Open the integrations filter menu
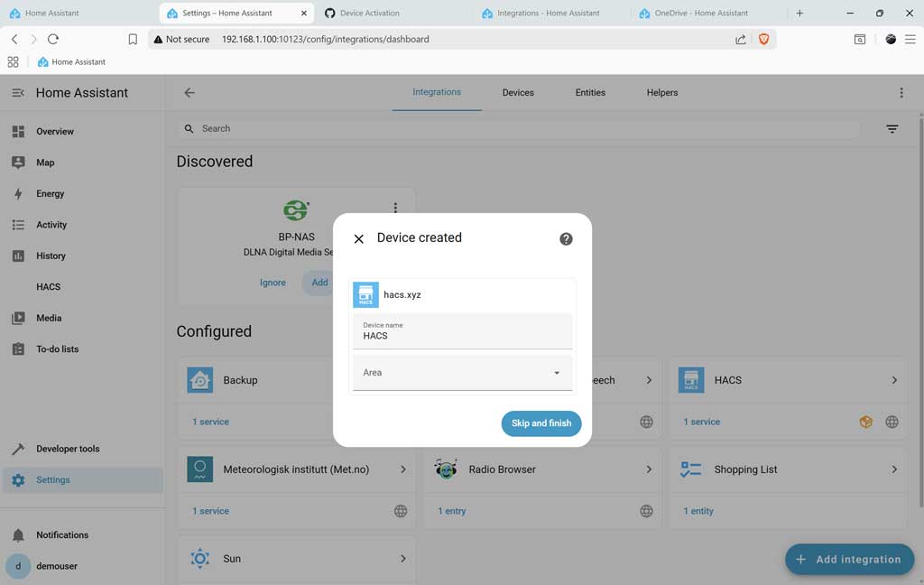 (x=892, y=128)
